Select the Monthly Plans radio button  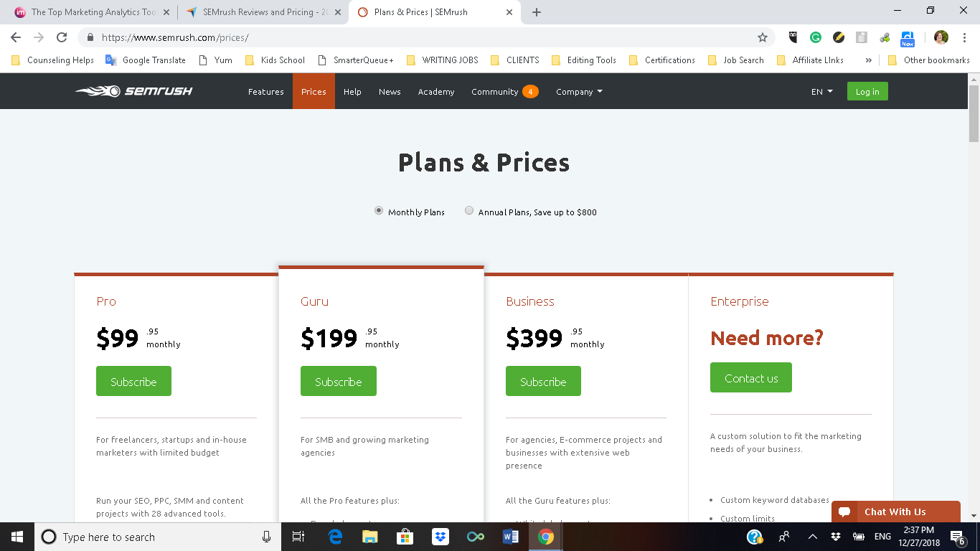point(379,211)
